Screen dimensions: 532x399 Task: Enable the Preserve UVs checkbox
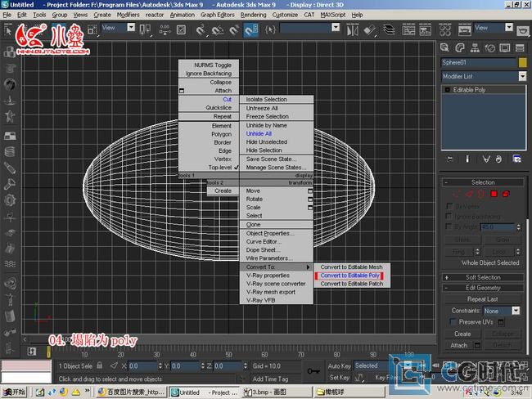453,321
